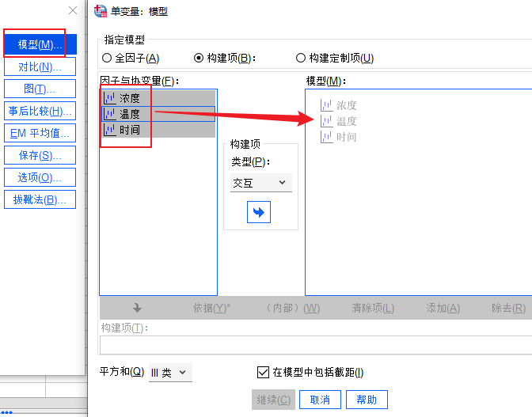
Task: Open the 保存(S) dialog
Action: 40,155
